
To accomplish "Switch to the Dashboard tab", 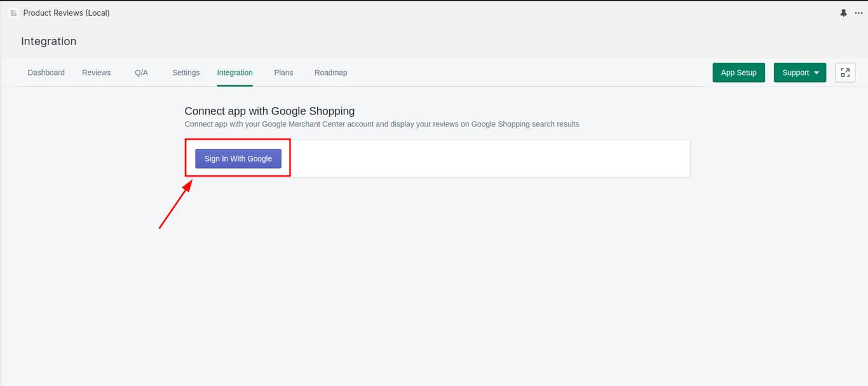I will [x=46, y=72].
